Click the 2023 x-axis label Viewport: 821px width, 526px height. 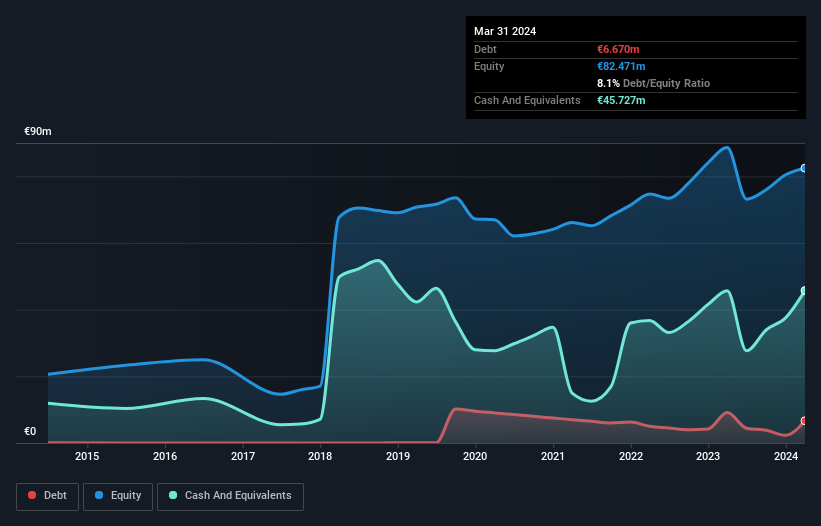click(708, 456)
